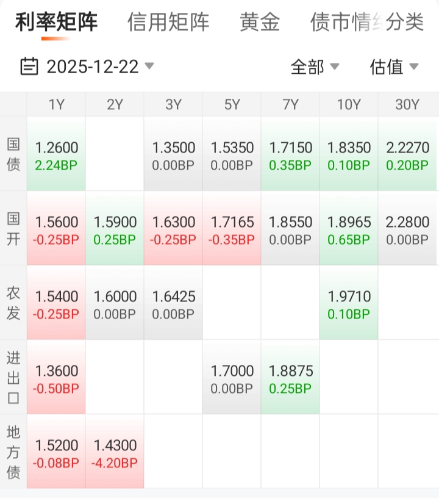Switch to the 信用矩阵 tab
The width and height of the screenshot is (439, 504).
point(168,23)
